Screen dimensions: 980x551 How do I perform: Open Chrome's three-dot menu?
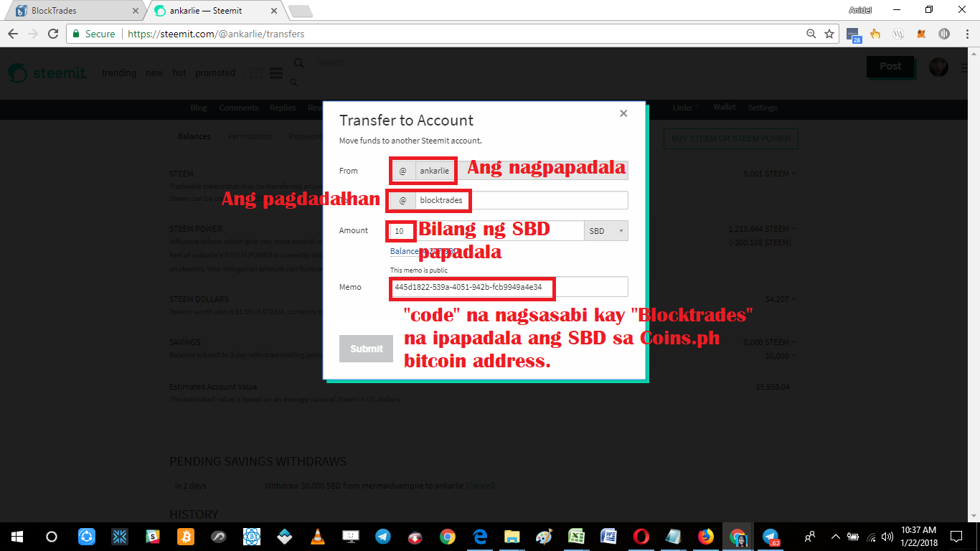coord(966,34)
